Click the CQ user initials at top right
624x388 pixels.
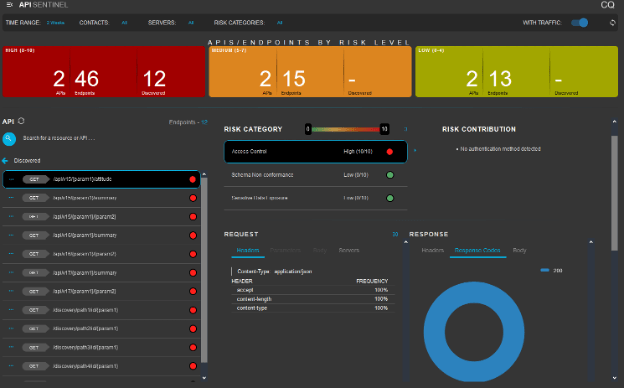point(607,5)
